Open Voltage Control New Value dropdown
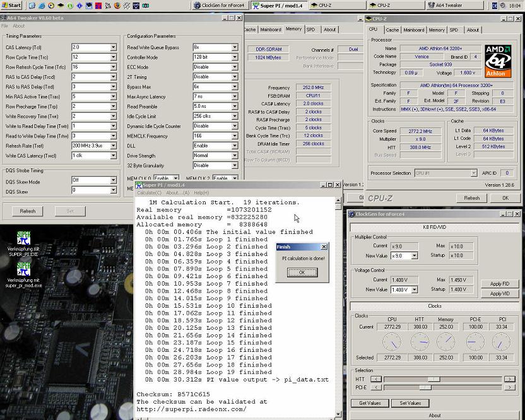The width and height of the screenshot is (525, 420). [415, 289]
